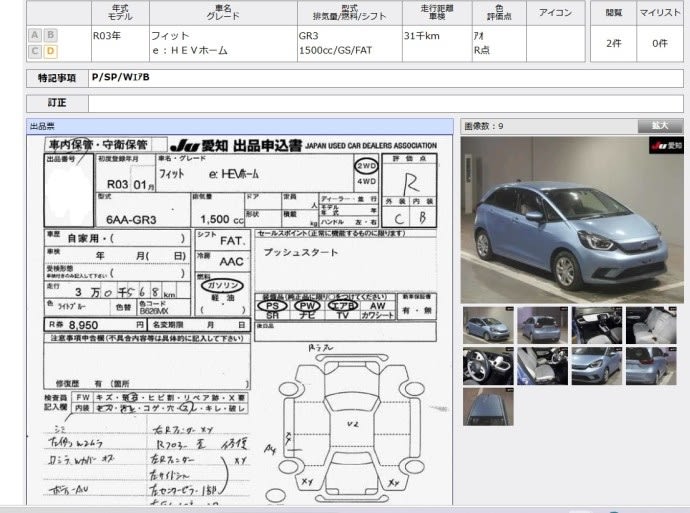Open the steering wheel thumbnail
Viewport: 690px width, 513px height.
488,366
